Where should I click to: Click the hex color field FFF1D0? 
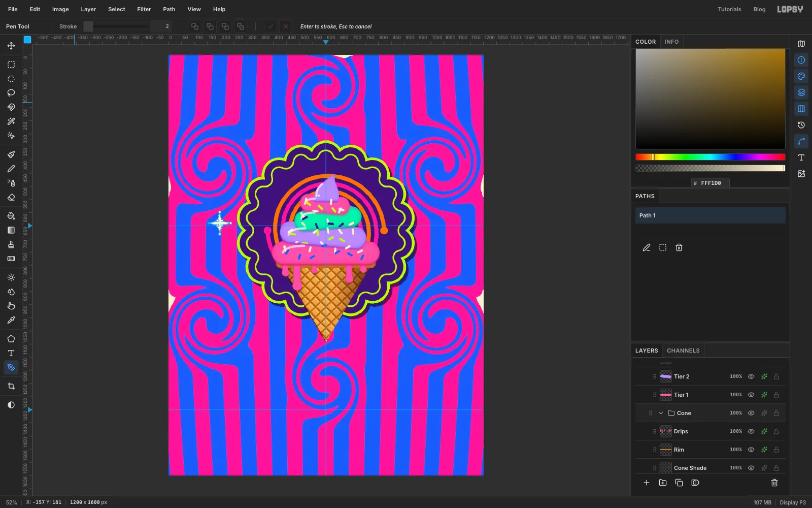point(710,183)
